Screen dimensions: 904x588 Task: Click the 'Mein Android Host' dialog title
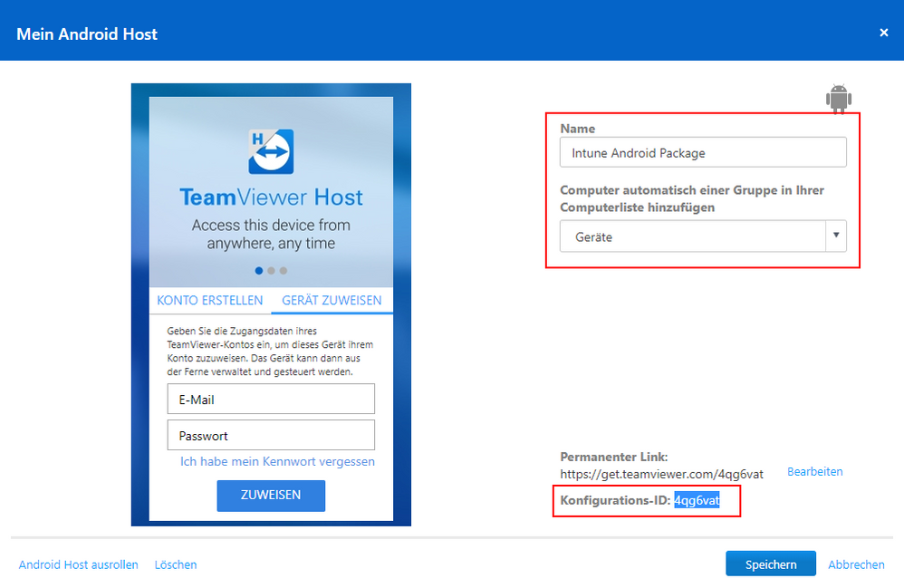pos(87,34)
